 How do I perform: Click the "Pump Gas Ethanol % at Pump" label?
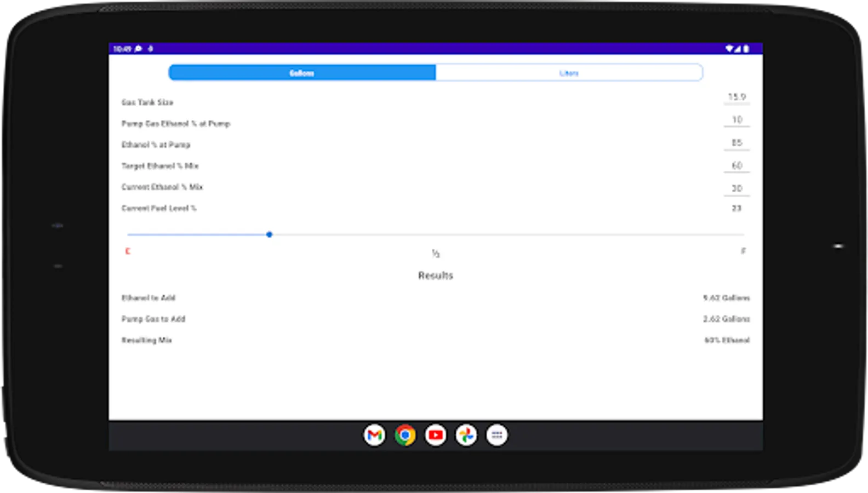click(176, 124)
